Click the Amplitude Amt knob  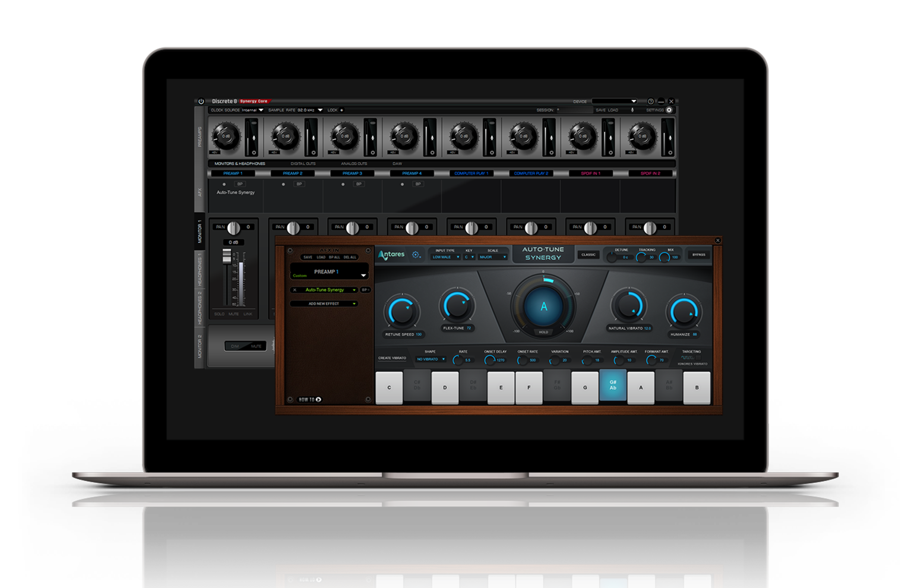[619, 360]
